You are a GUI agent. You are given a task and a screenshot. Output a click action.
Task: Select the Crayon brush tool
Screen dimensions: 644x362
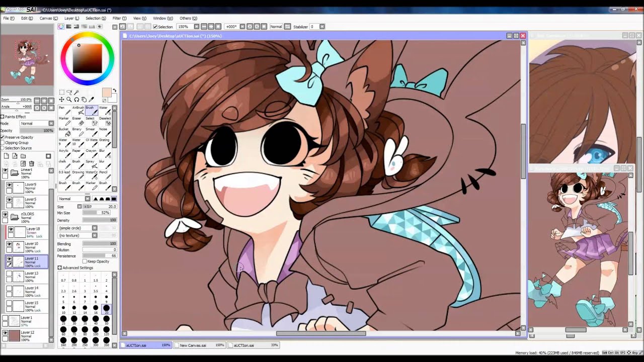click(91, 153)
